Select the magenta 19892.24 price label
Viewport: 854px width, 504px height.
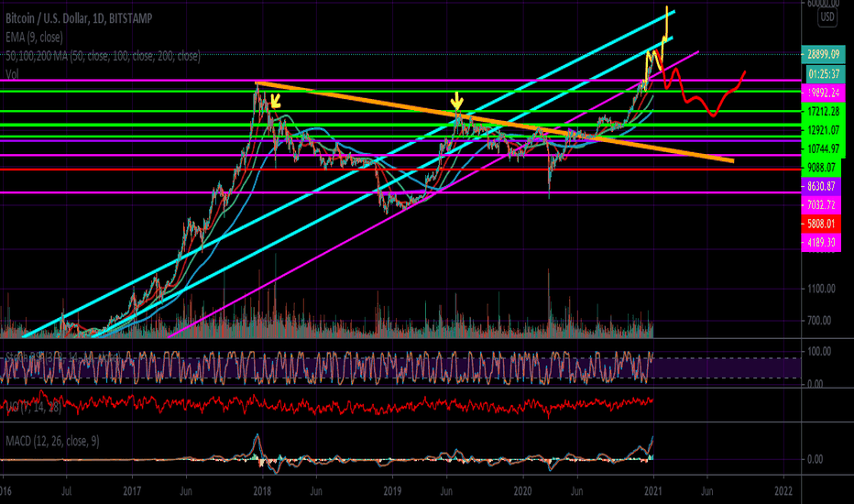point(823,93)
